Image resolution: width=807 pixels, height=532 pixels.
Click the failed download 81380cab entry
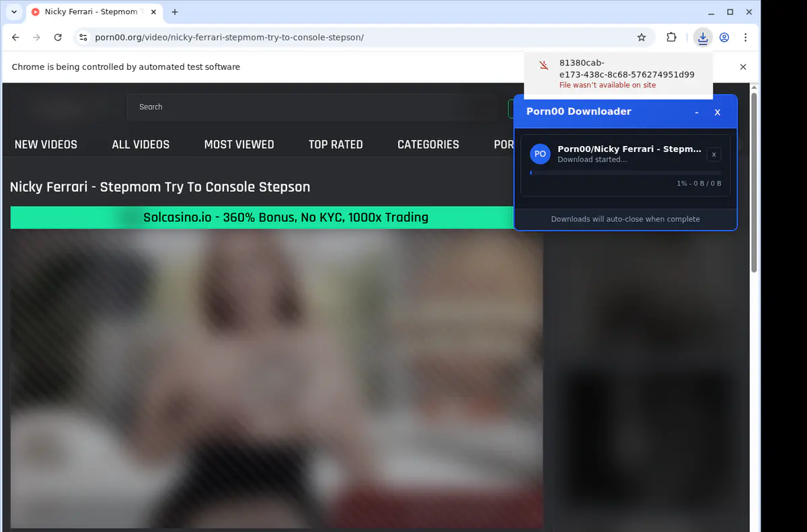[x=619, y=74]
